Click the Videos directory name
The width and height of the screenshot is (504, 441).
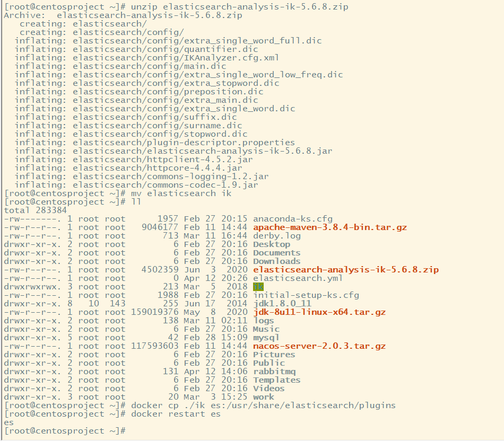[269, 389]
